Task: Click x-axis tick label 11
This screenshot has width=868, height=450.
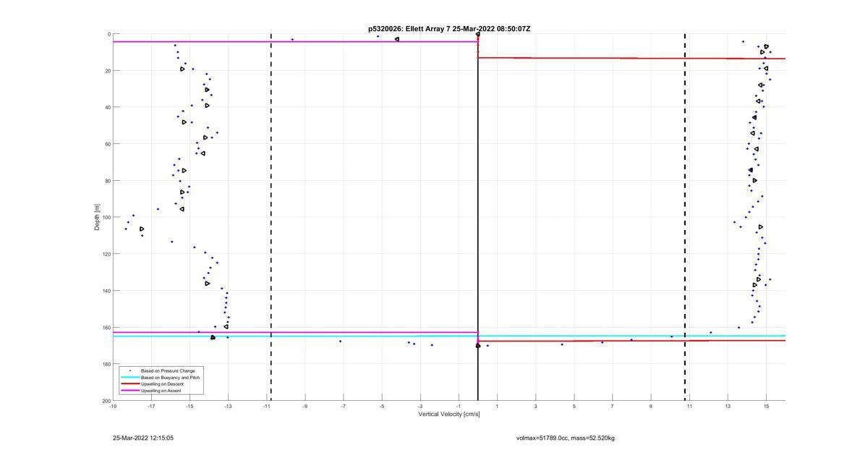Action: click(689, 406)
